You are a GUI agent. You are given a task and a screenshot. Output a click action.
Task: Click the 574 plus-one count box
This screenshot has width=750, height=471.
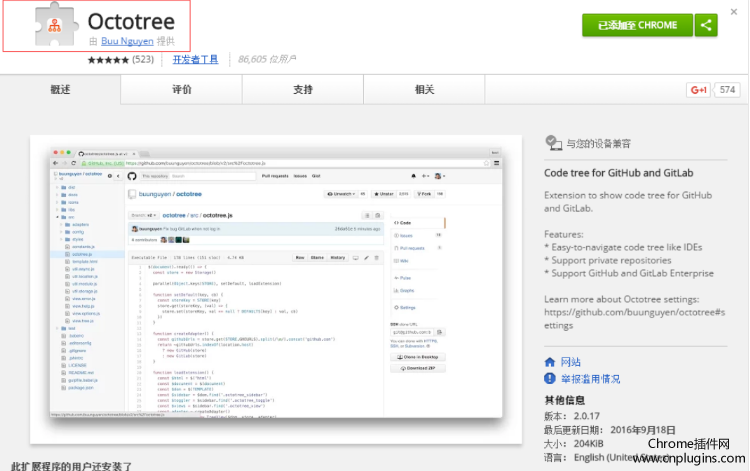[x=727, y=90]
